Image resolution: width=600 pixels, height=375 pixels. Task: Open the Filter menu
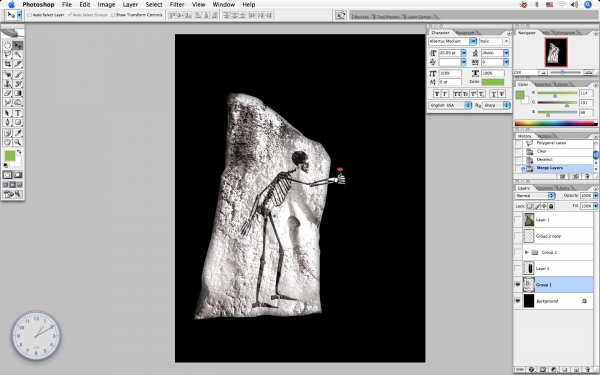pyautogui.click(x=177, y=5)
